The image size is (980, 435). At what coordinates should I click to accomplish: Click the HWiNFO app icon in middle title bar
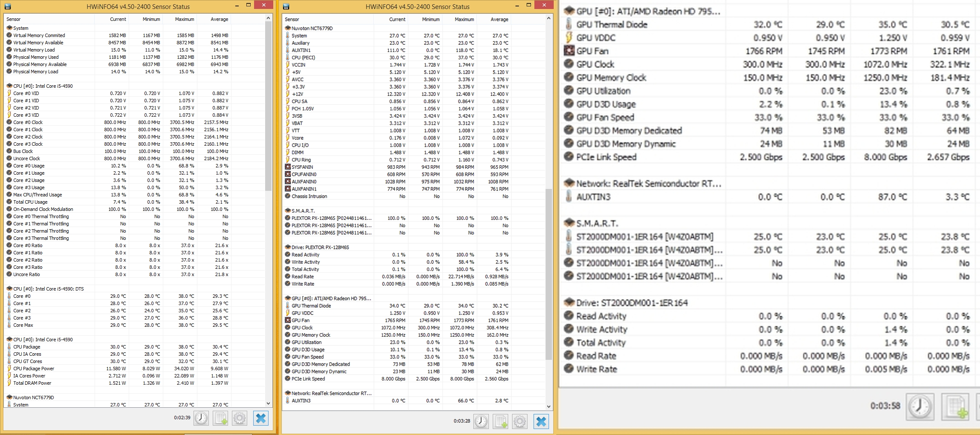(x=286, y=6)
